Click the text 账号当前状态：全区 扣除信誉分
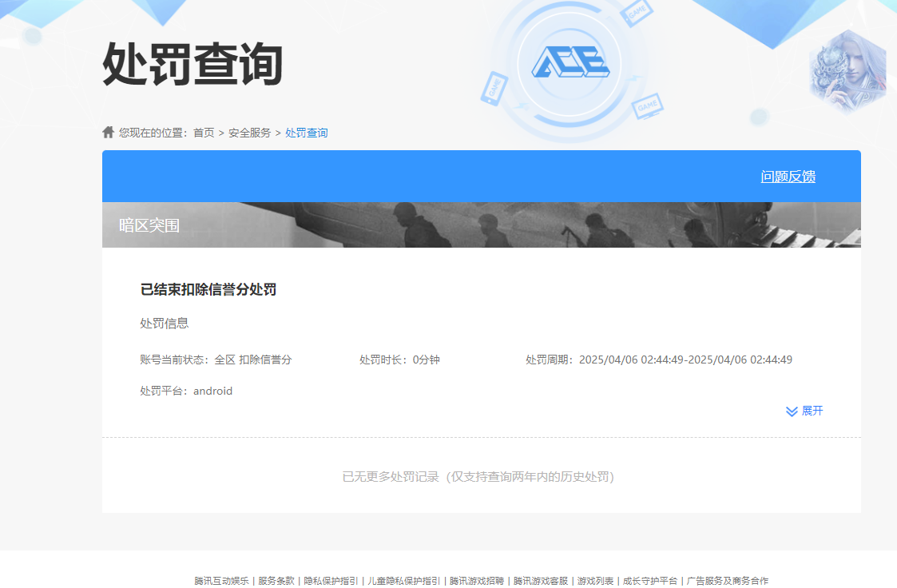 [216, 360]
